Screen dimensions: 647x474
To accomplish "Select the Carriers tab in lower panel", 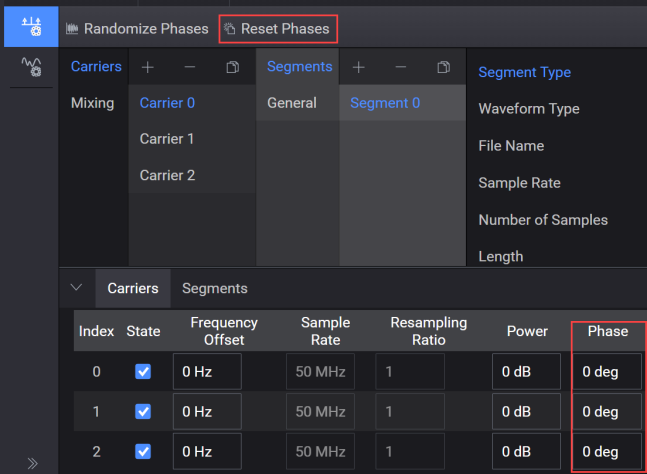I will coord(133,288).
